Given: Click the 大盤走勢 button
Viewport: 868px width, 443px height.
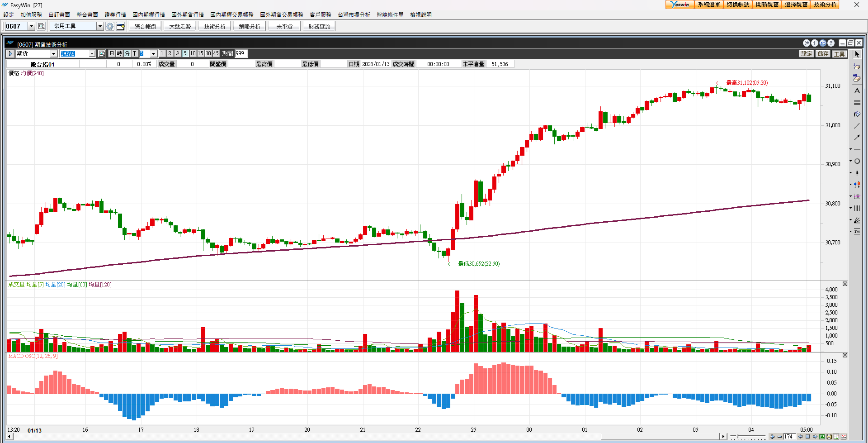Looking at the screenshot, I should click(x=180, y=26).
